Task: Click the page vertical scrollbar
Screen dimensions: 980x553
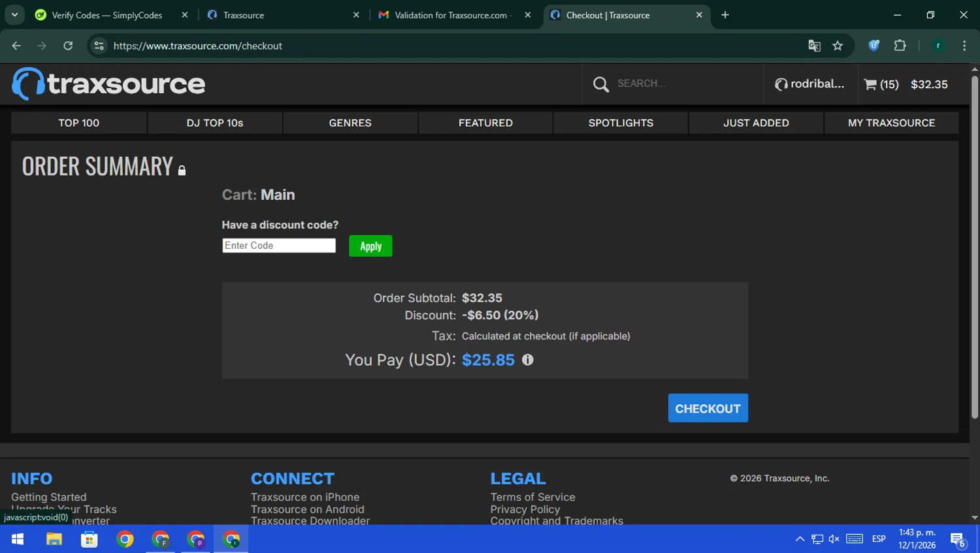Action: [975, 248]
